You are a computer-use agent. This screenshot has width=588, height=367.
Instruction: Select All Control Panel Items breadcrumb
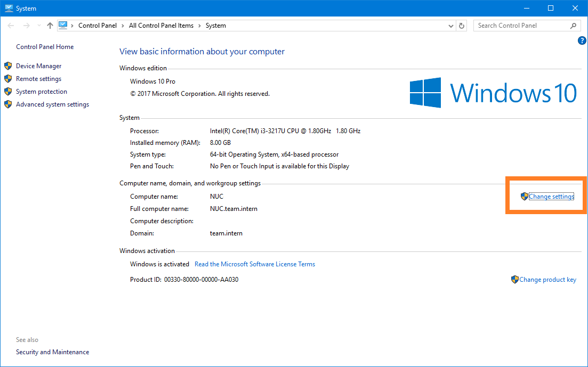click(x=161, y=26)
